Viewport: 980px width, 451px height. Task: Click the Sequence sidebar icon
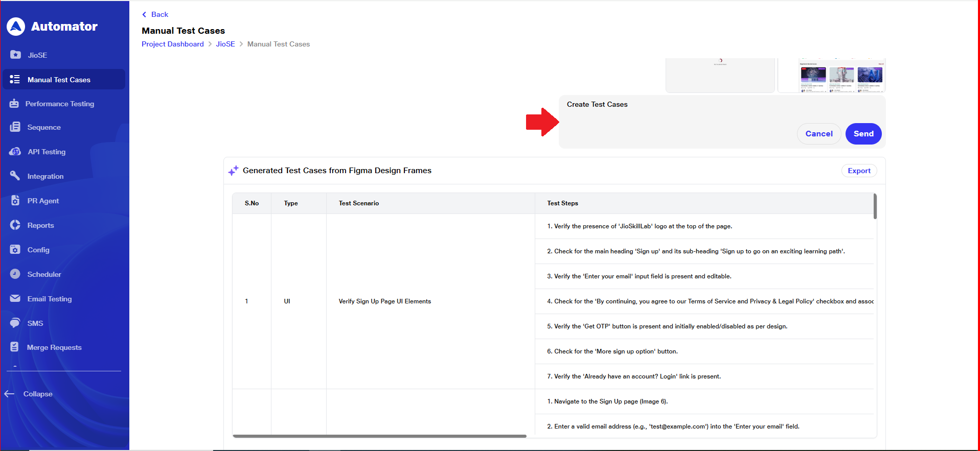pyautogui.click(x=15, y=127)
